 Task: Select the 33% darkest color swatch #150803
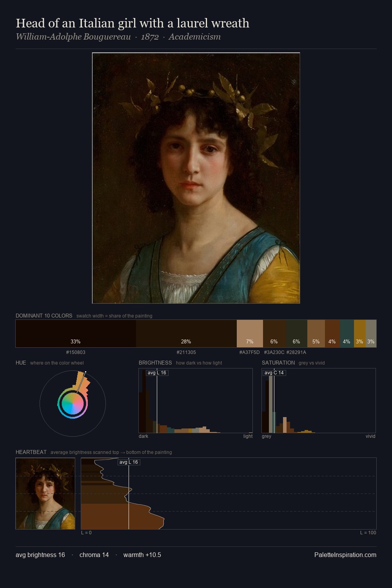coord(76,334)
